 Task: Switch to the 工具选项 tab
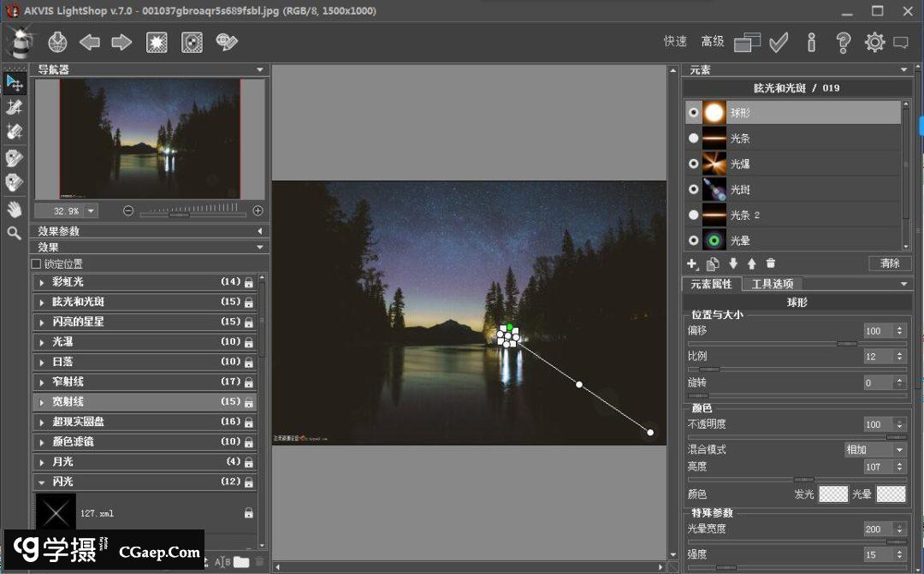[772, 284]
